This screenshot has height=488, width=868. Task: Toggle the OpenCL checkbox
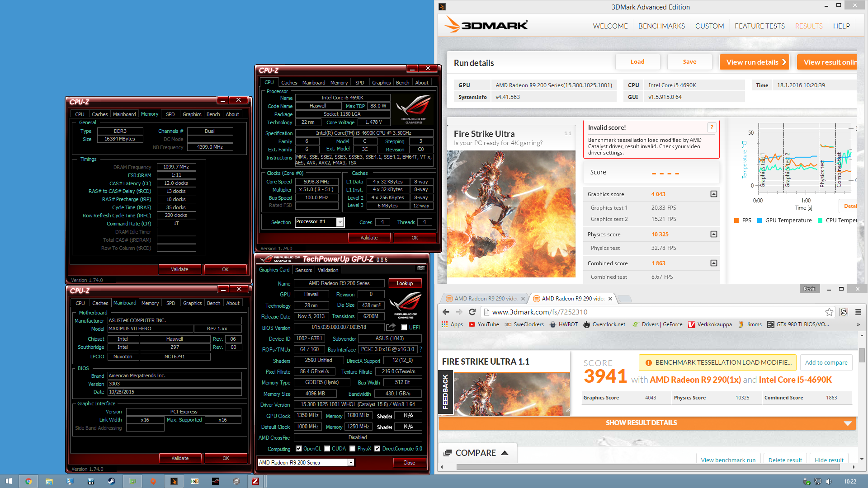pyautogui.click(x=298, y=449)
